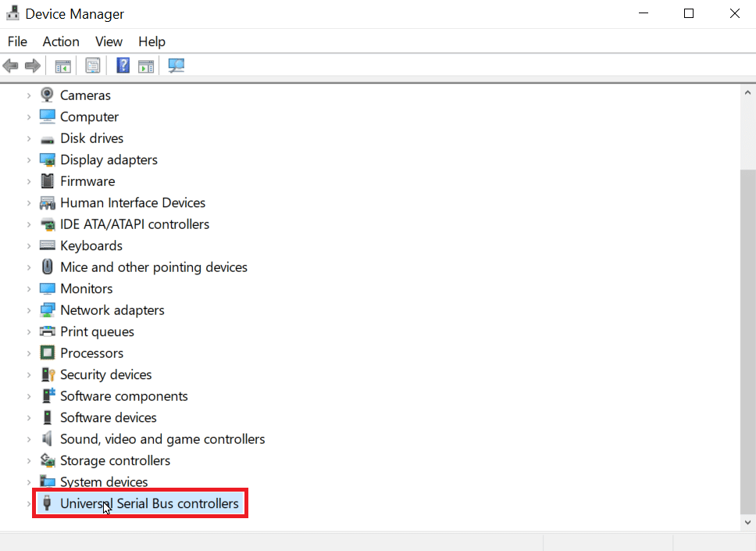Click the Computer category icon
756x551 pixels.
tap(47, 116)
